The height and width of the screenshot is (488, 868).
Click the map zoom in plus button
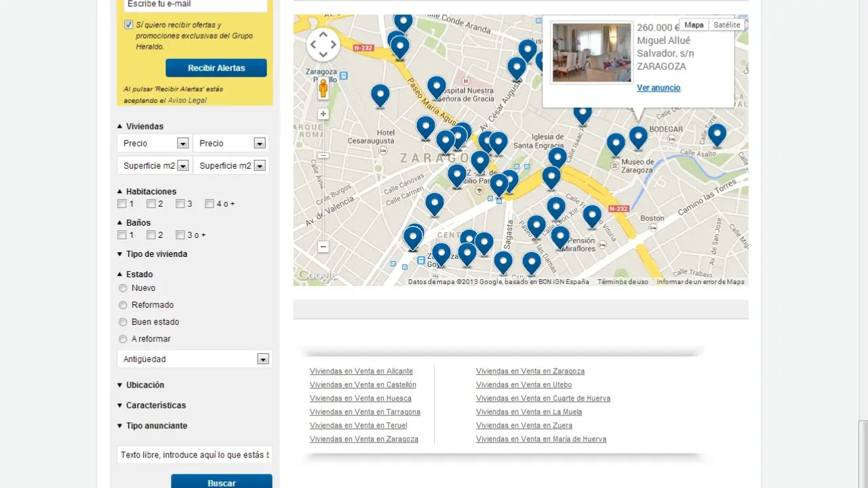point(323,114)
